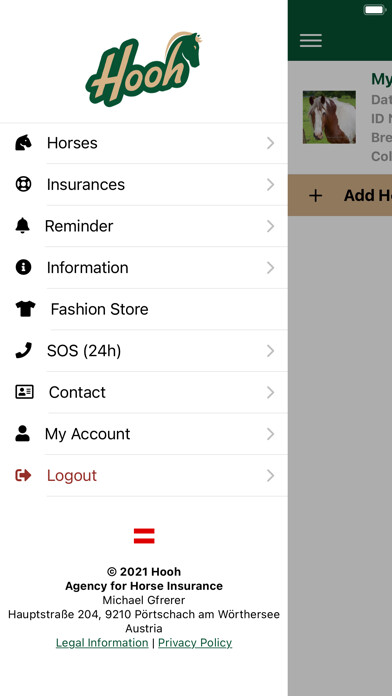Click the red logout arrow icon

pos(23,475)
